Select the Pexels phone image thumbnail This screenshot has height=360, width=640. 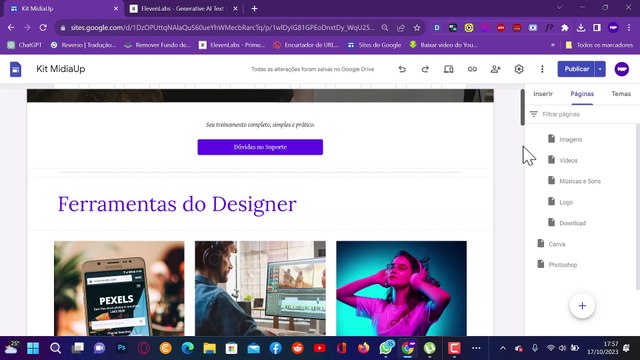119,288
